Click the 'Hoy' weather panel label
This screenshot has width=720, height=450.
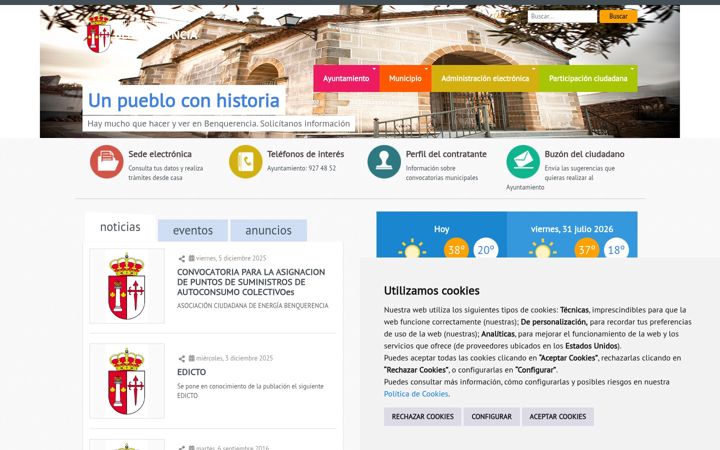point(442,229)
